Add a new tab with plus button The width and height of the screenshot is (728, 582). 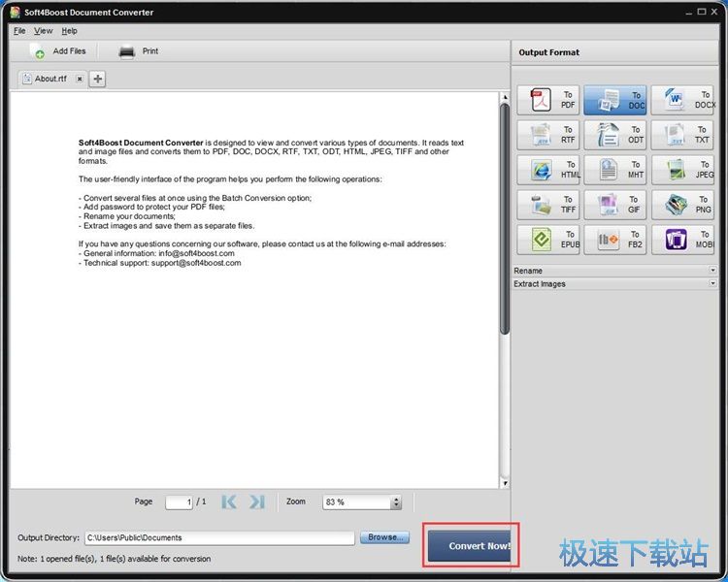[x=97, y=79]
